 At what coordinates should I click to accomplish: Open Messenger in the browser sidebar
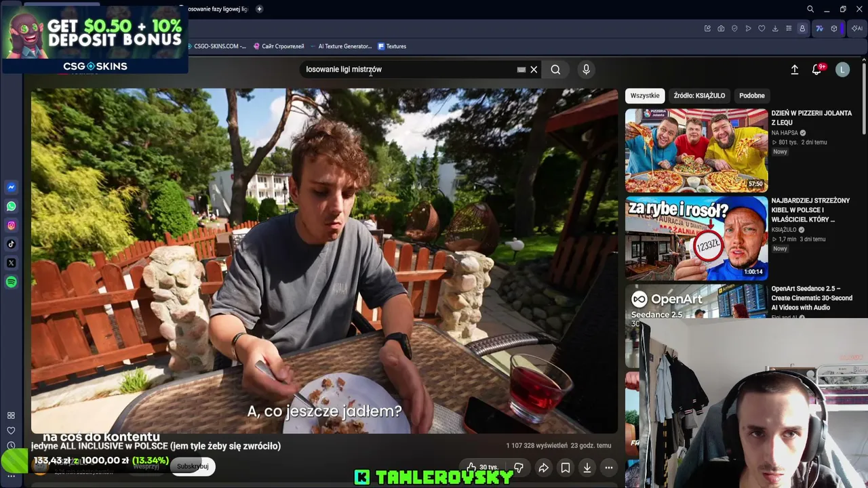point(11,187)
